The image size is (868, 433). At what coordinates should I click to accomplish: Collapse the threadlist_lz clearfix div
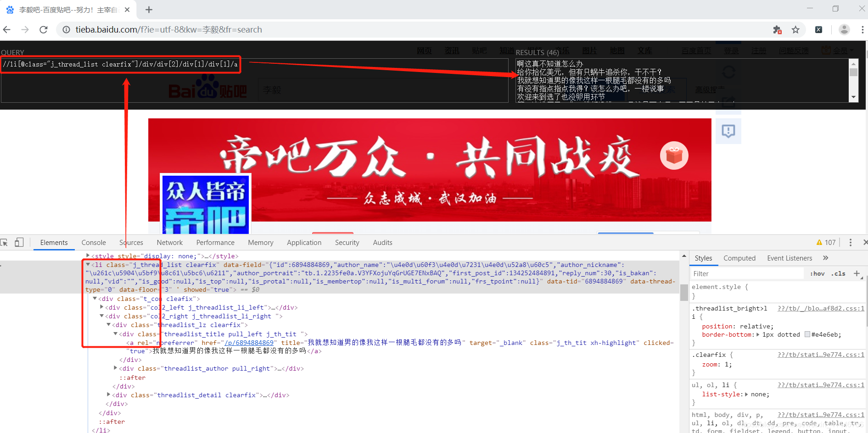click(x=108, y=325)
